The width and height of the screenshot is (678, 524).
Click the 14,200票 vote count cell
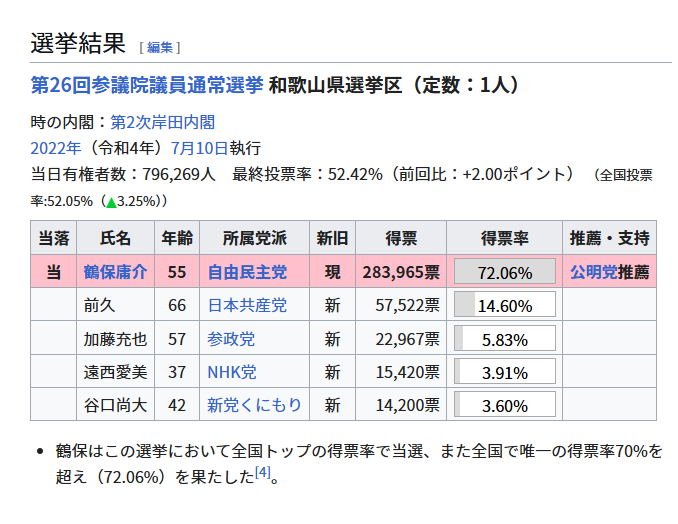pos(401,405)
